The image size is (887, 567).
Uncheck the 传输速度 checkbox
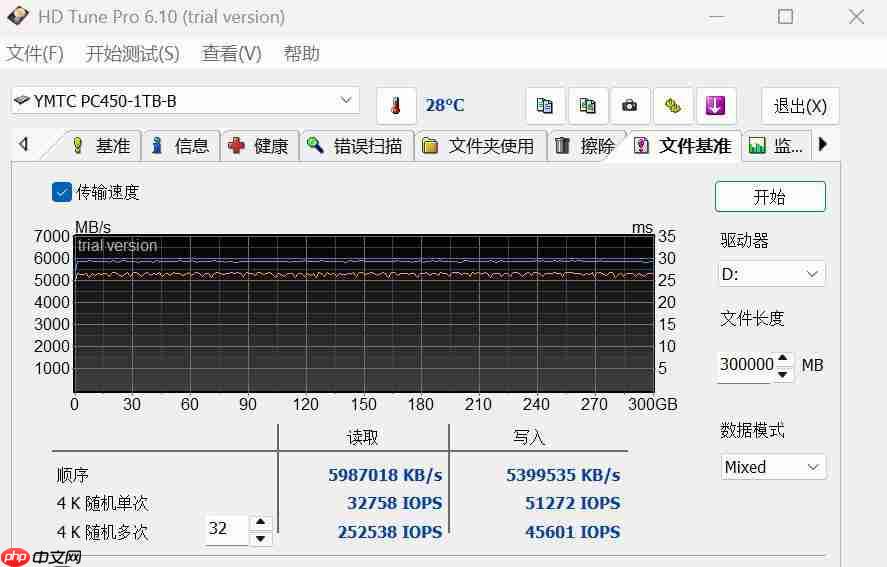point(62,192)
